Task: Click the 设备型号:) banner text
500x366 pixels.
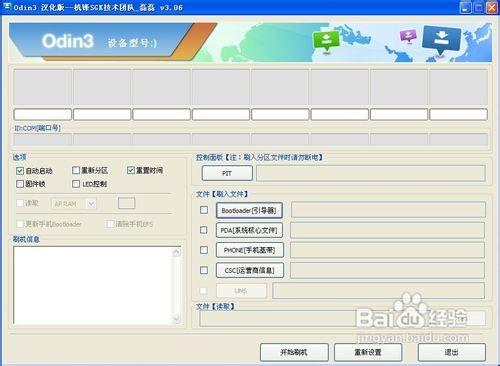Action: coord(132,43)
